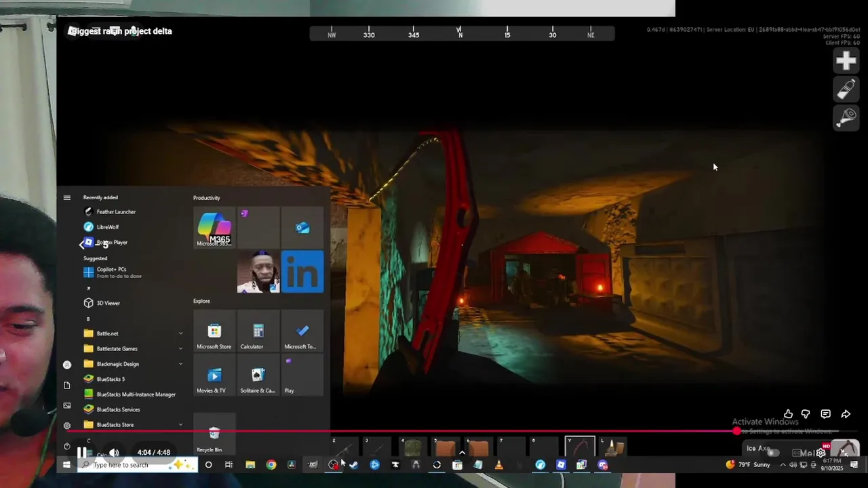Click the Windows Start button on taskbar
Screen dimensions: 868x488
(66, 465)
